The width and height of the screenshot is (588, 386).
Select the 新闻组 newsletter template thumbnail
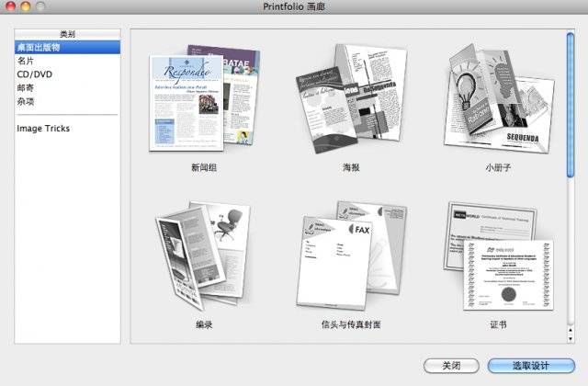(x=204, y=97)
